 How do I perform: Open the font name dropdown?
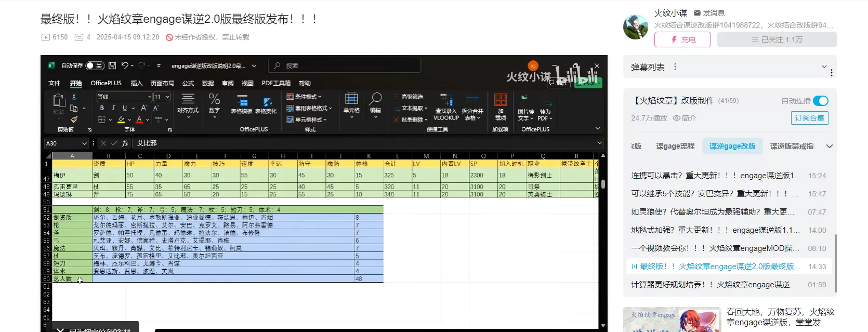150,97
